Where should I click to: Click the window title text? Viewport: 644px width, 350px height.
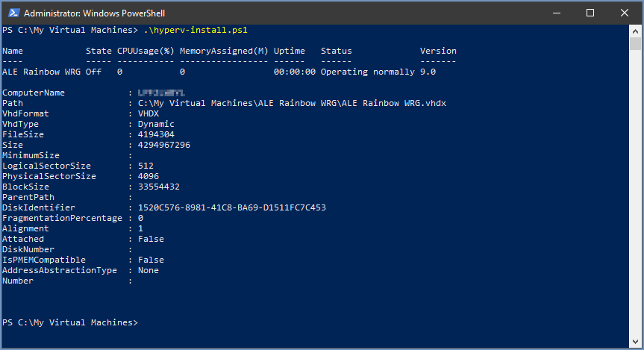click(x=95, y=13)
